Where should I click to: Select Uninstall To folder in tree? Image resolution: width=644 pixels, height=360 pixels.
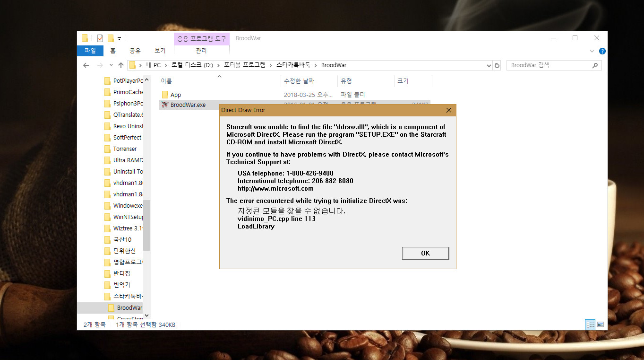pyautogui.click(x=123, y=172)
